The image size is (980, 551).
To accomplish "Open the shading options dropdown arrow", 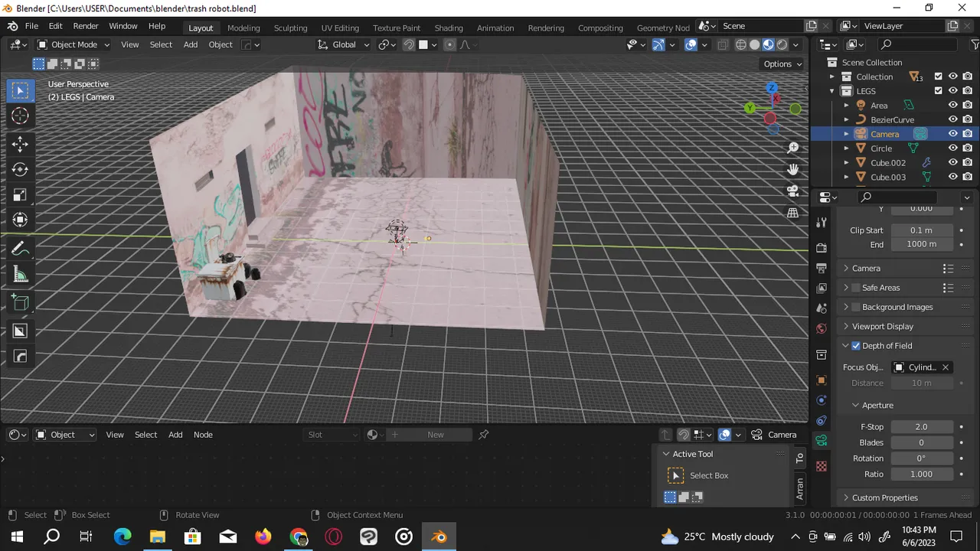I will (x=797, y=44).
